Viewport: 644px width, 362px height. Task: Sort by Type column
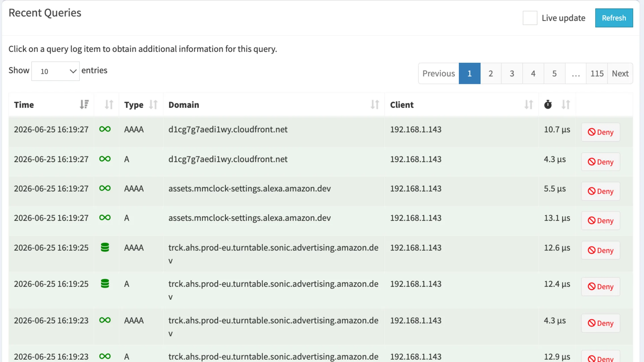(x=141, y=105)
